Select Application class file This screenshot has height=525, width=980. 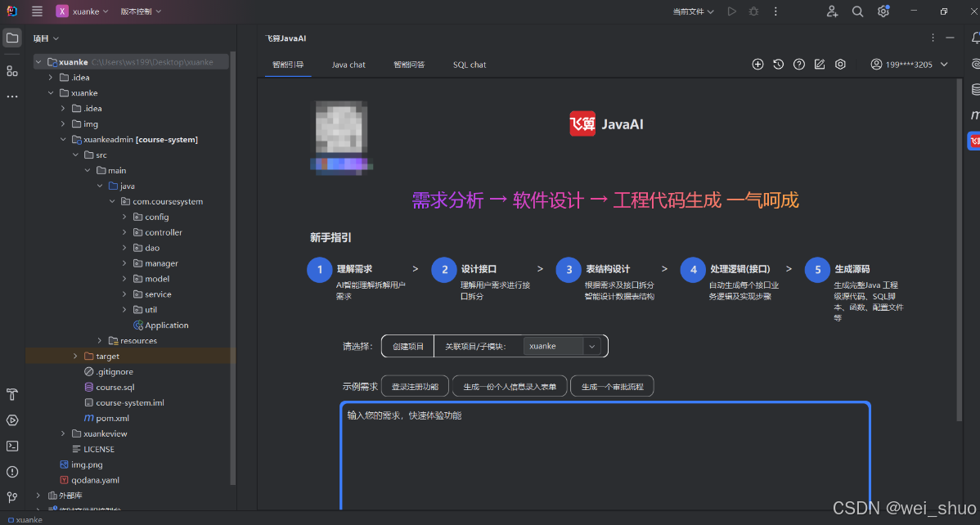160,325
